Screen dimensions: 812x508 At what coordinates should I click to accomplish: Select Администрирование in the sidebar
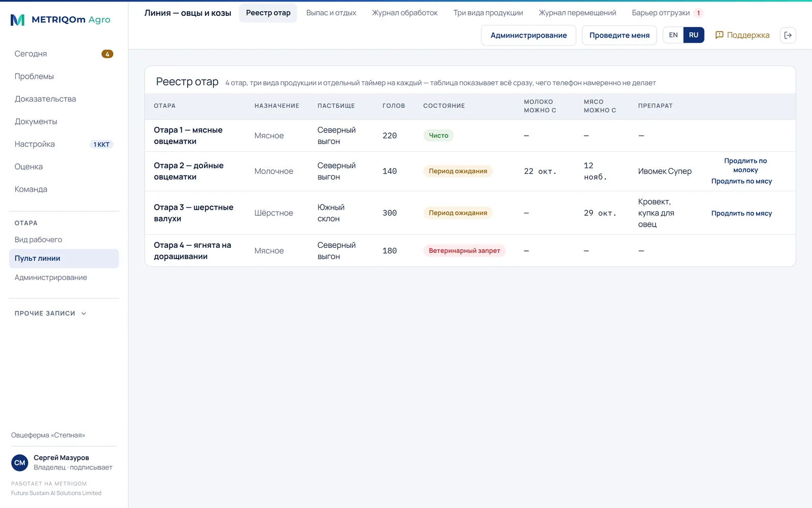click(64, 277)
